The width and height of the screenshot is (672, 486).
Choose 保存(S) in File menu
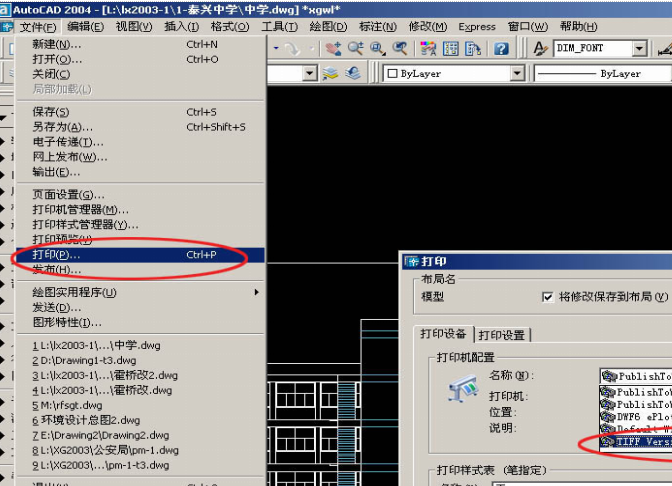[x=139, y=112]
